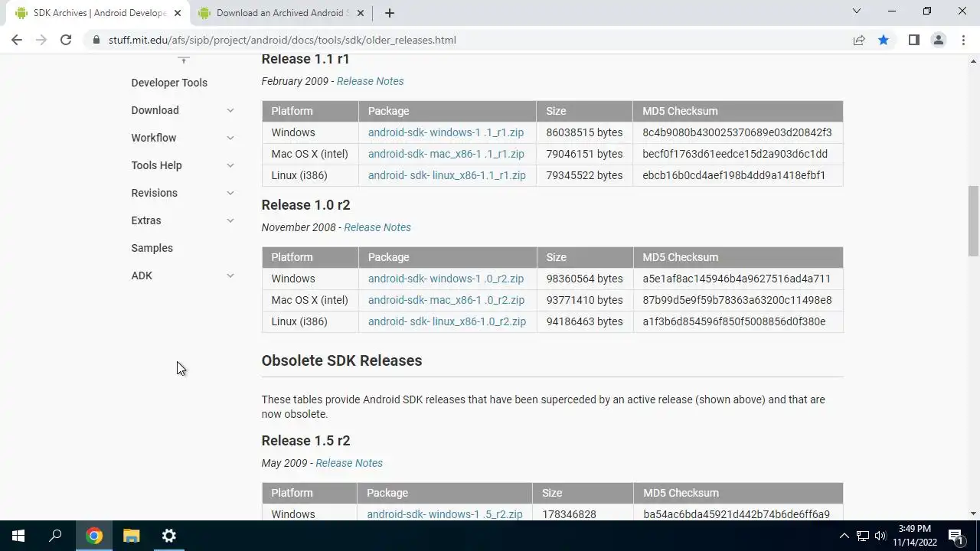Click Obsolete SDK Releases heading
Image resolution: width=980 pixels, height=551 pixels.
341,360
